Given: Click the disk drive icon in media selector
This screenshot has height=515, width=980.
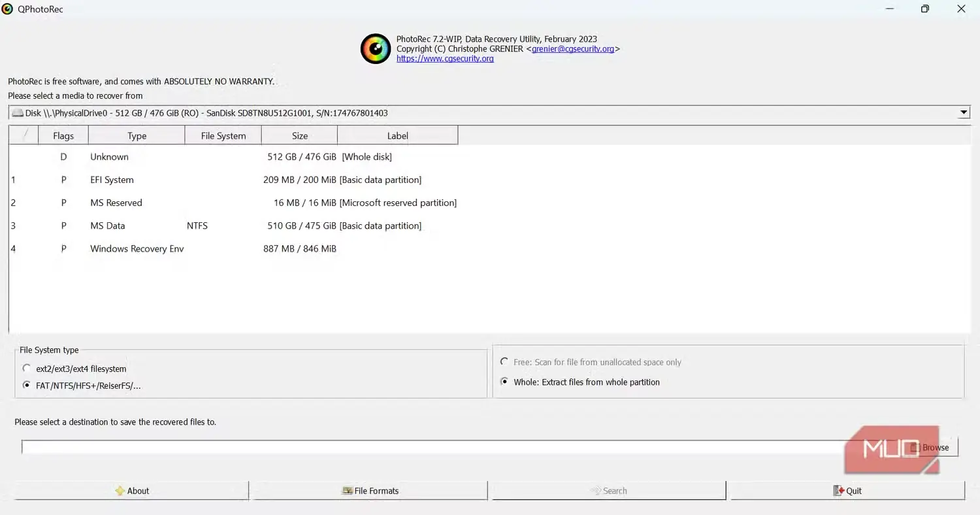Looking at the screenshot, I should point(18,113).
